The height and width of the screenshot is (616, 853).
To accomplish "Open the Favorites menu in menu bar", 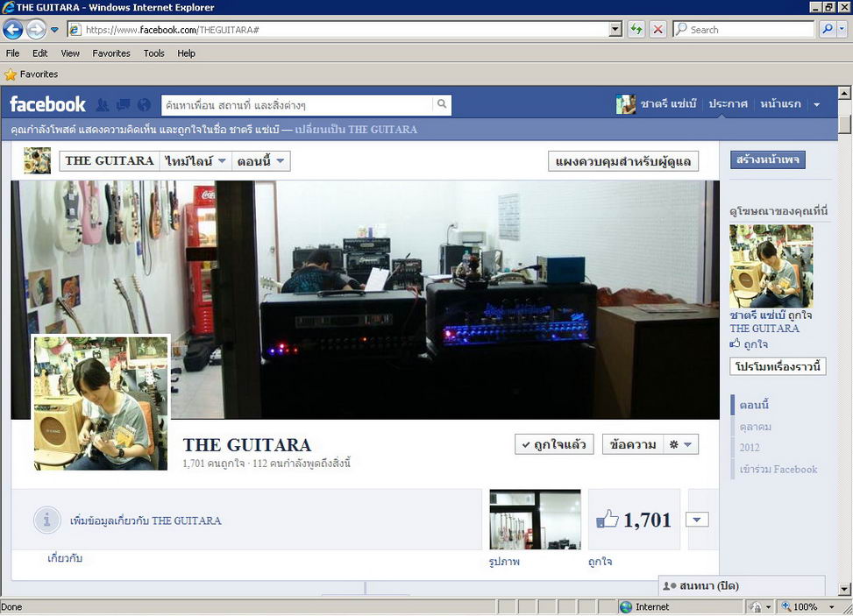I will click(111, 53).
